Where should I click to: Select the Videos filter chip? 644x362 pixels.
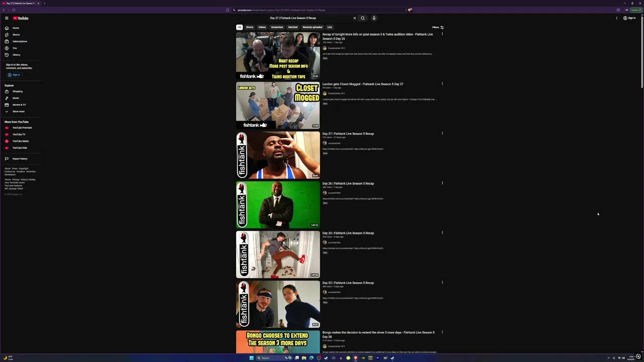(262, 27)
